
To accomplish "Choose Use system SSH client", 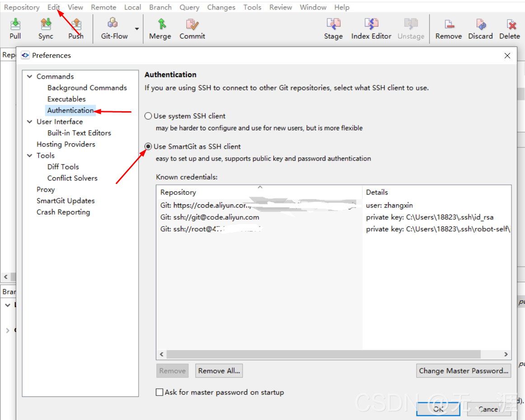I will point(148,116).
